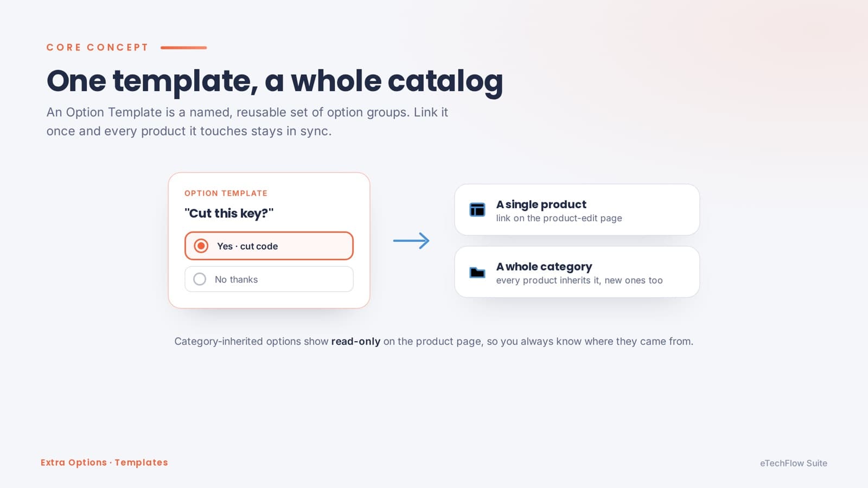Select the 'No thanks' radio button

click(200, 279)
